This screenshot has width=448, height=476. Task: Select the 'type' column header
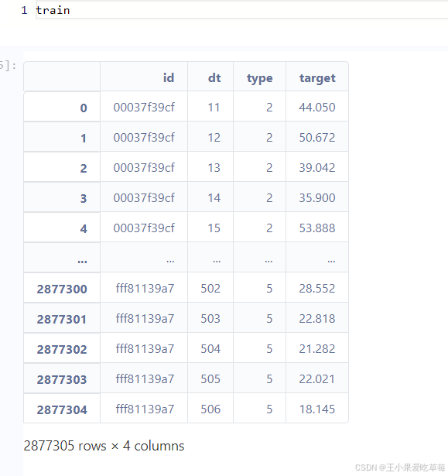pyautogui.click(x=260, y=78)
